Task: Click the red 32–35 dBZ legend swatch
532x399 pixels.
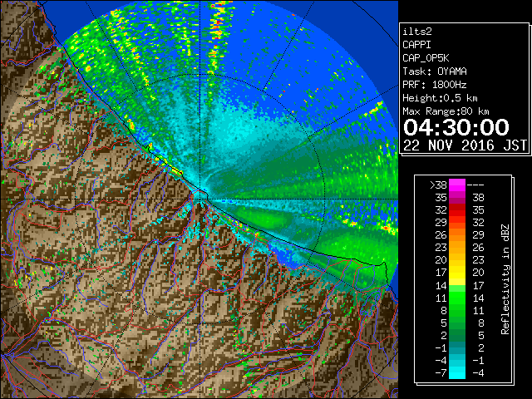Action: [457, 210]
